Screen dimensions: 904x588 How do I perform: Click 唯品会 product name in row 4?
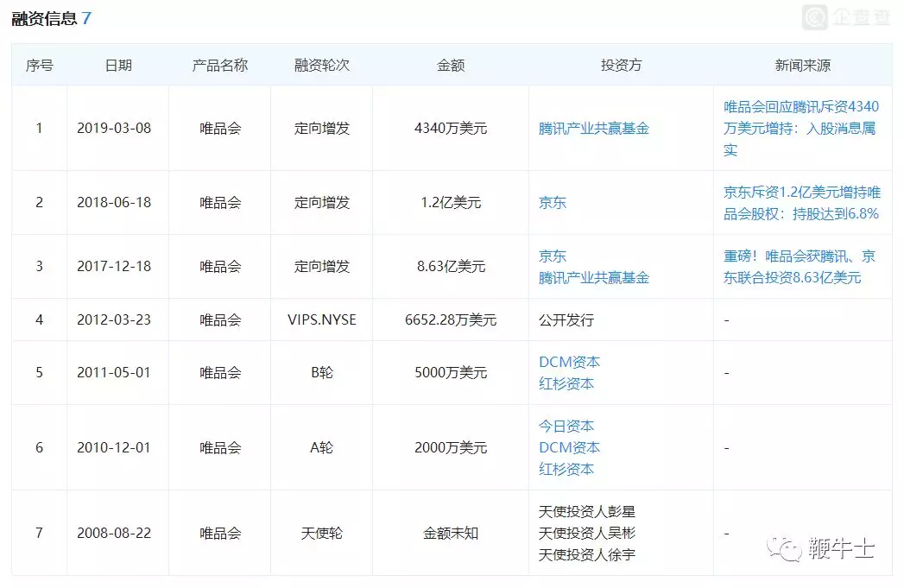tap(220, 319)
